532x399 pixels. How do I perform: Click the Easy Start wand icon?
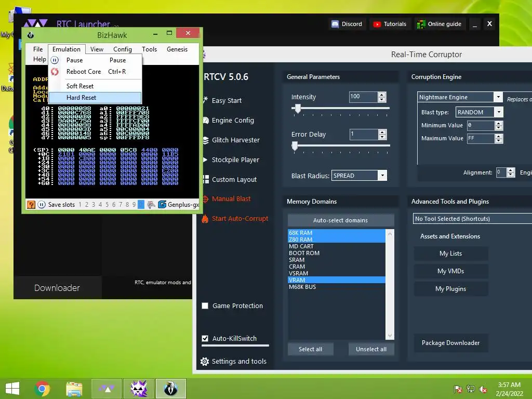click(205, 100)
